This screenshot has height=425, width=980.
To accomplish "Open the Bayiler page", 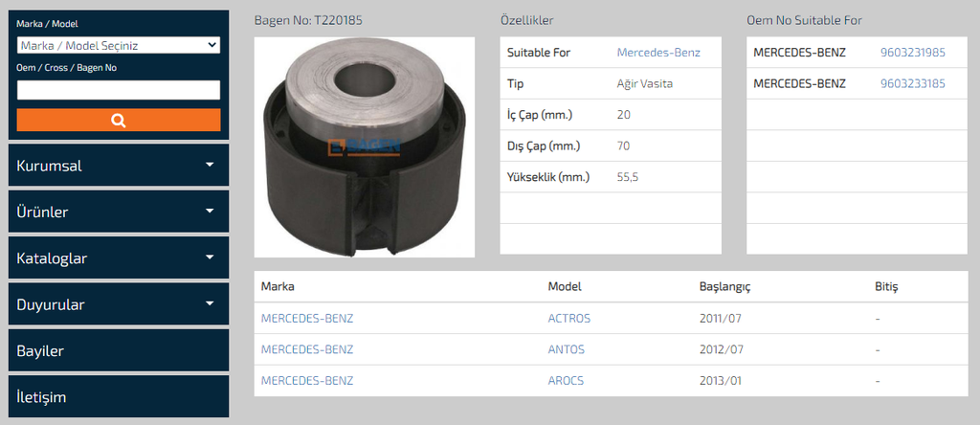I will pos(118,350).
